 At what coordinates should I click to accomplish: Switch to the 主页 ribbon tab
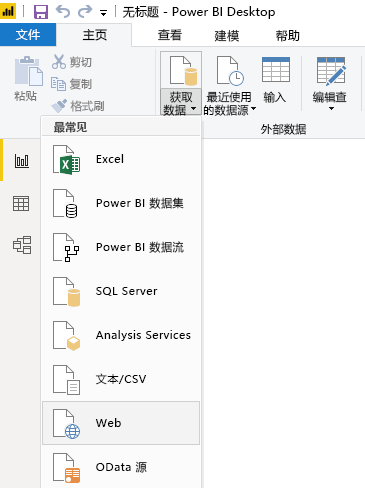[95, 35]
